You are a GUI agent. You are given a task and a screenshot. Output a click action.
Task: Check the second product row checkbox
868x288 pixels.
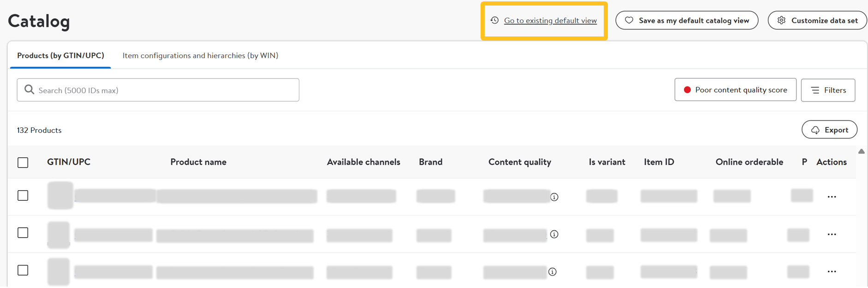tap(23, 233)
